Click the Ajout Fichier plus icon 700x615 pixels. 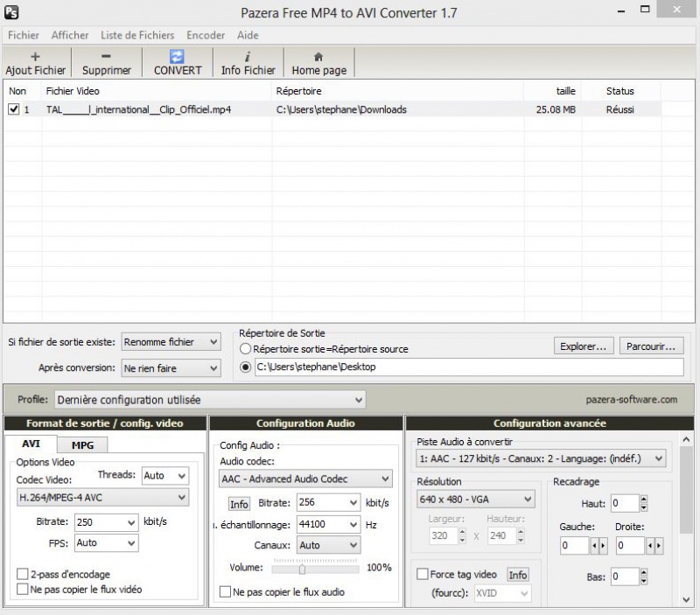pos(35,56)
